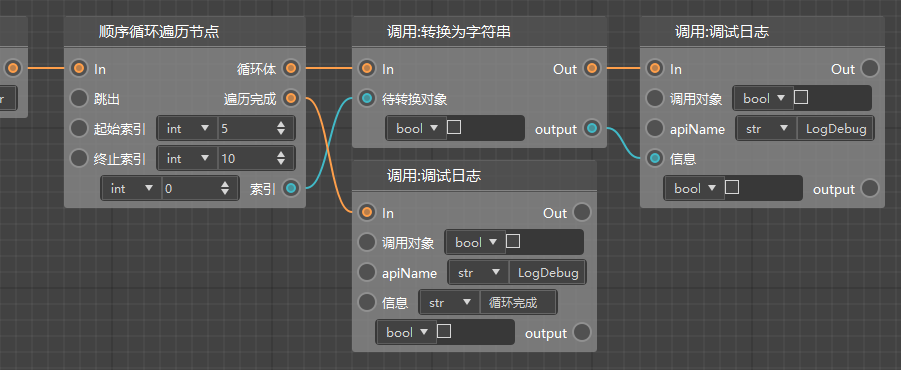Click 调用对象 port in lower 调用:调试日志

(x=367, y=242)
